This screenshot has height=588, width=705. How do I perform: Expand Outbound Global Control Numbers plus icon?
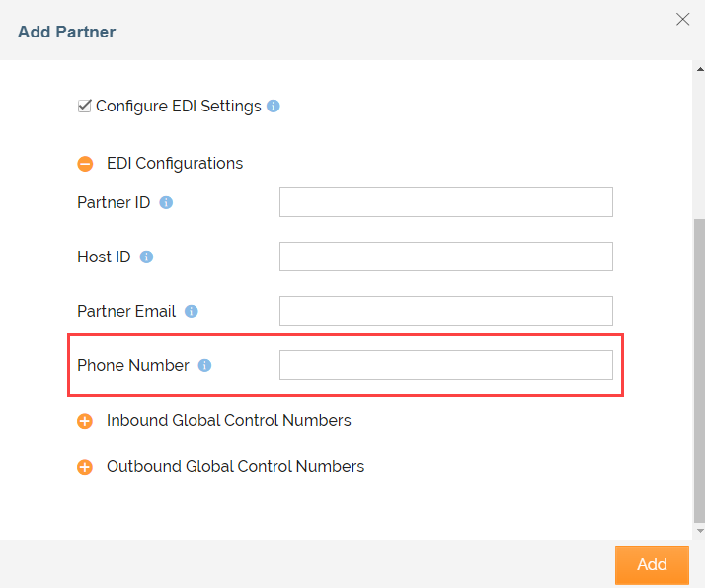(x=86, y=467)
